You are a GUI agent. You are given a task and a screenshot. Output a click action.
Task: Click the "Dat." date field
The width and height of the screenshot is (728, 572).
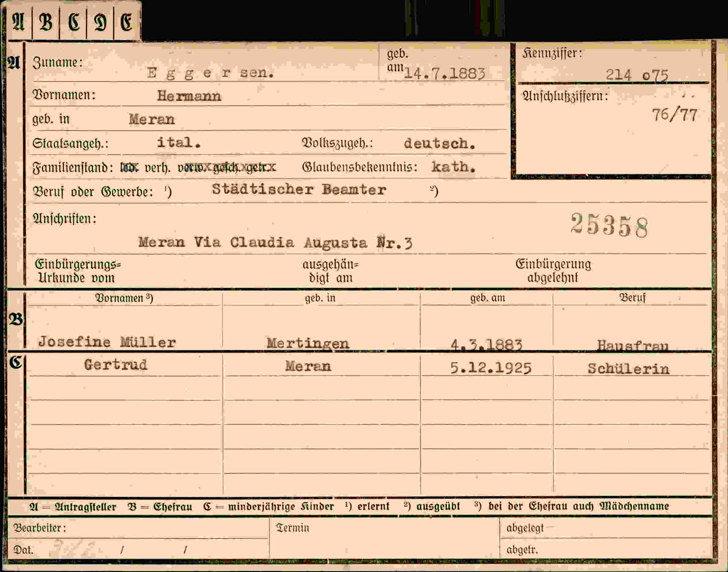(138, 549)
